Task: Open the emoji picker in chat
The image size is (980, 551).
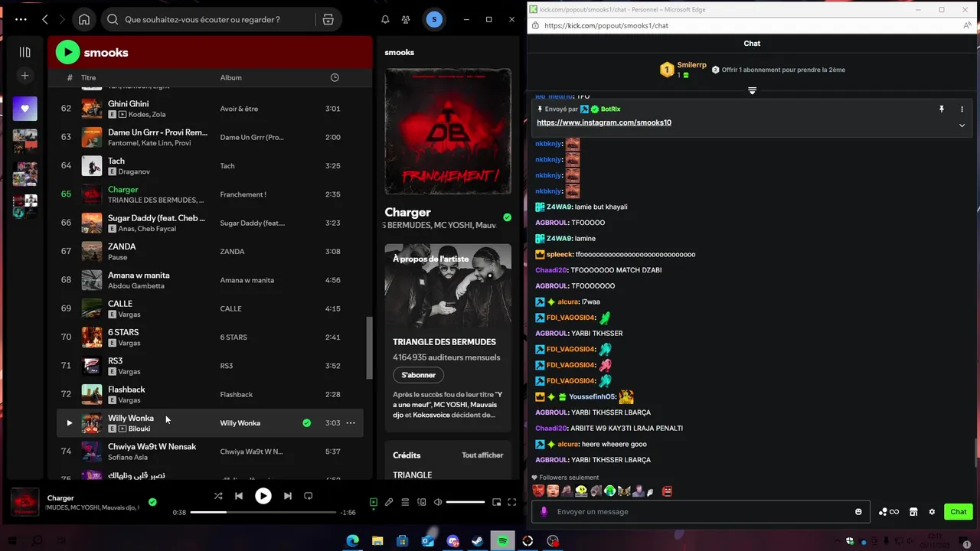Action: [858, 511]
